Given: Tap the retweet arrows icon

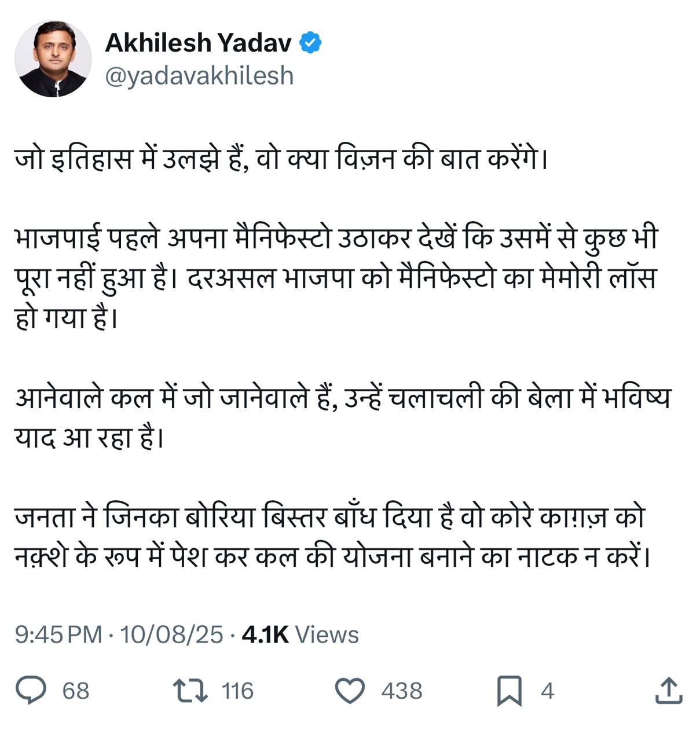Looking at the screenshot, I should coord(190,691).
